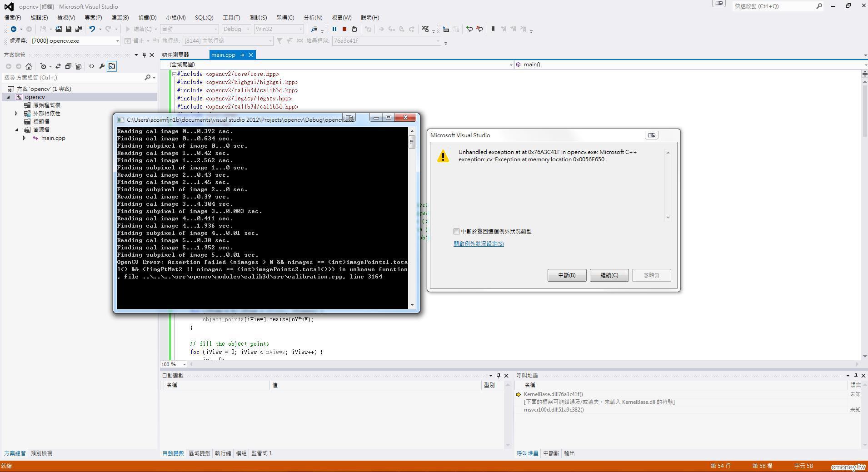
Task: Open the 開啟例外狀況設定(S) link
Action: (x=479, y=244)
